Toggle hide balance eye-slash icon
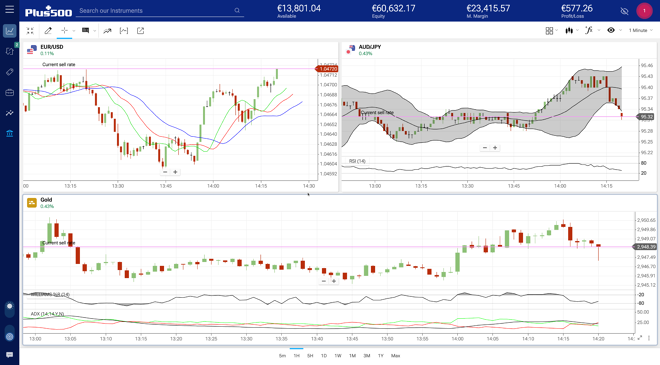 coord(624,11)
